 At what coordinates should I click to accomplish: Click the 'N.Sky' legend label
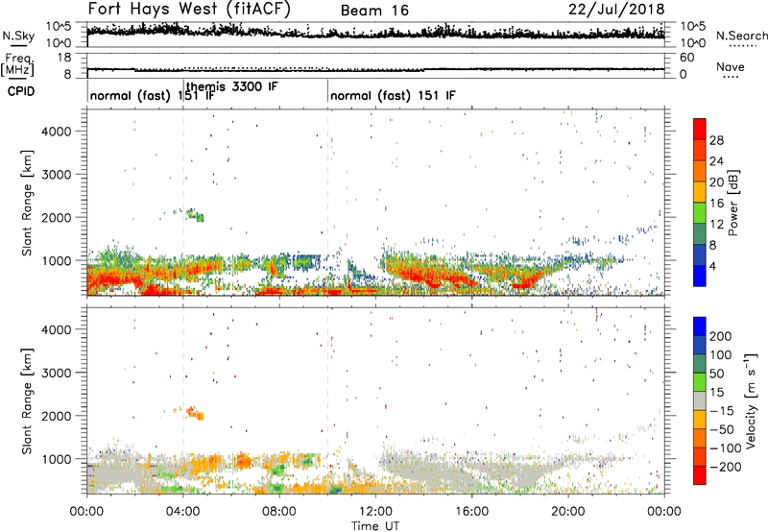18,36
